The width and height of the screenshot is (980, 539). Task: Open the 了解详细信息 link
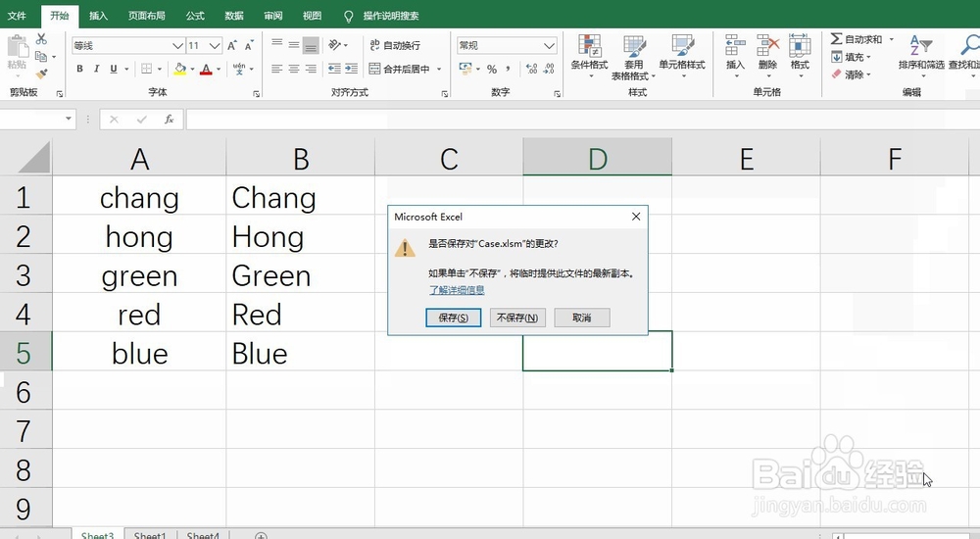(457, 290)
